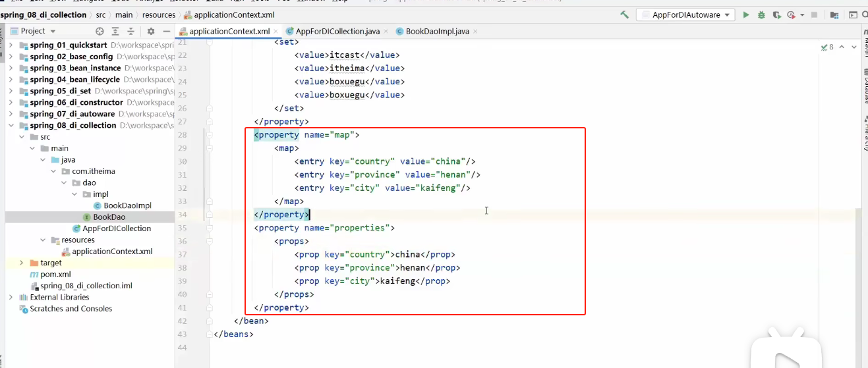
Task: Place cursor on prop key="city" kaifeng line
Action: tap(372, 281)
